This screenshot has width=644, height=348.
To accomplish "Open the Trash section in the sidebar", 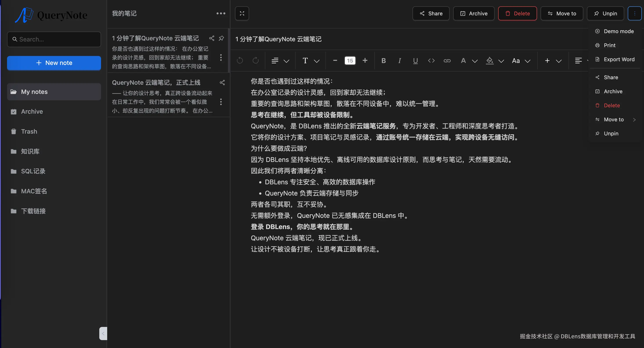I will coord(29,131).
